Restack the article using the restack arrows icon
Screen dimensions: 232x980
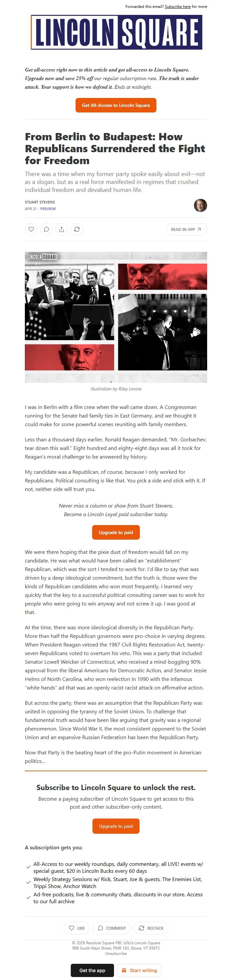[77, 229]
